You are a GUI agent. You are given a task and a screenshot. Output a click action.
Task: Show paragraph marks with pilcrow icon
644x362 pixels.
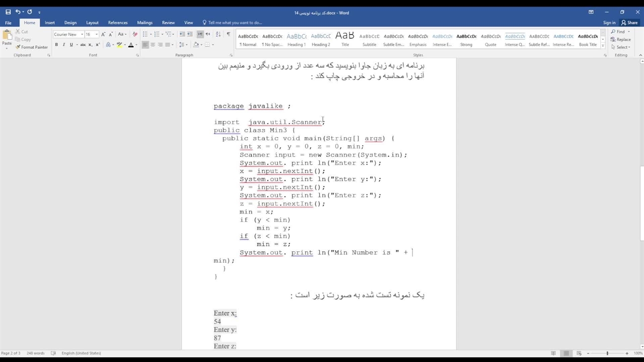click(x=228, y=34)
